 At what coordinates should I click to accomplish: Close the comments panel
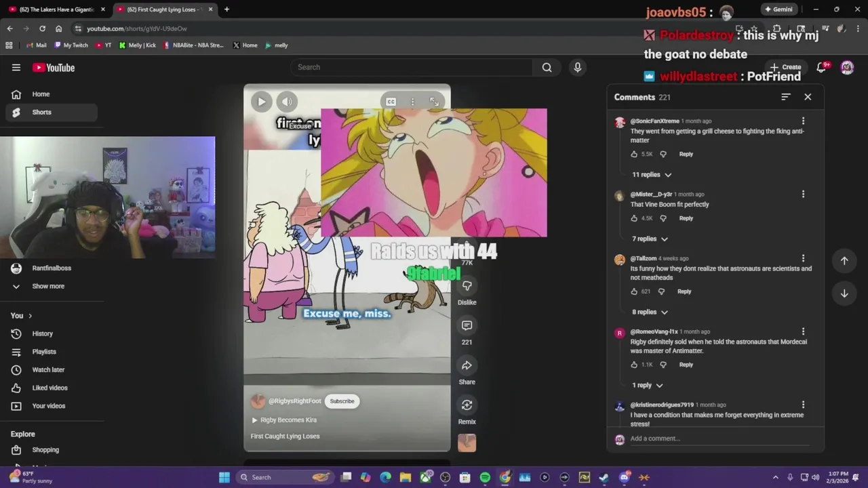pos(808,97)
